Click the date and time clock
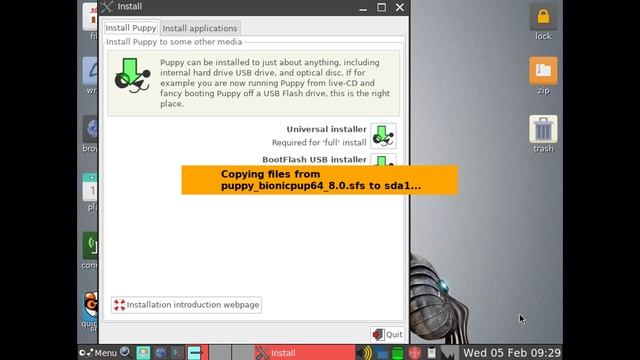 [x=512, y=353]
